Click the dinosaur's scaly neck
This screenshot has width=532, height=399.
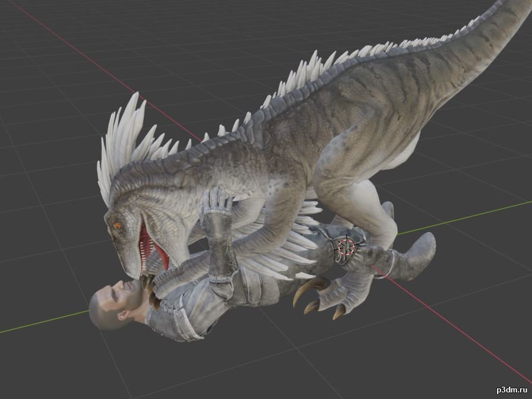[196, 172]
